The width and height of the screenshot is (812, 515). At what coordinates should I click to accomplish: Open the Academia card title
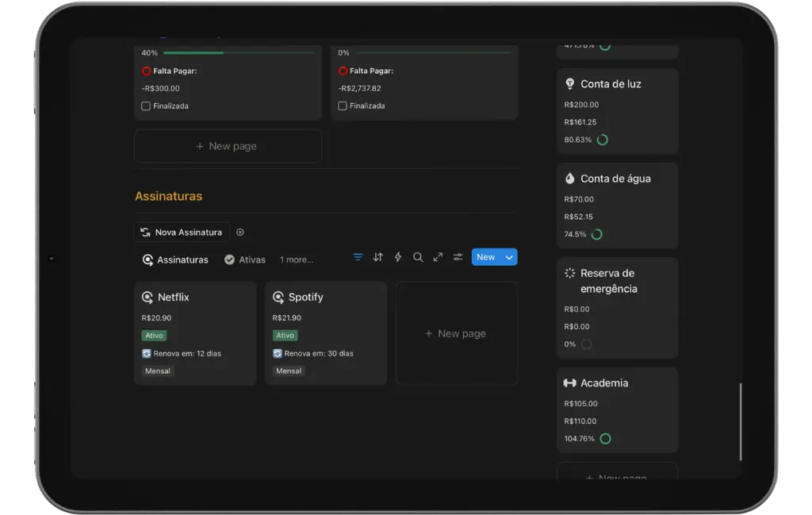pos(604,383)
